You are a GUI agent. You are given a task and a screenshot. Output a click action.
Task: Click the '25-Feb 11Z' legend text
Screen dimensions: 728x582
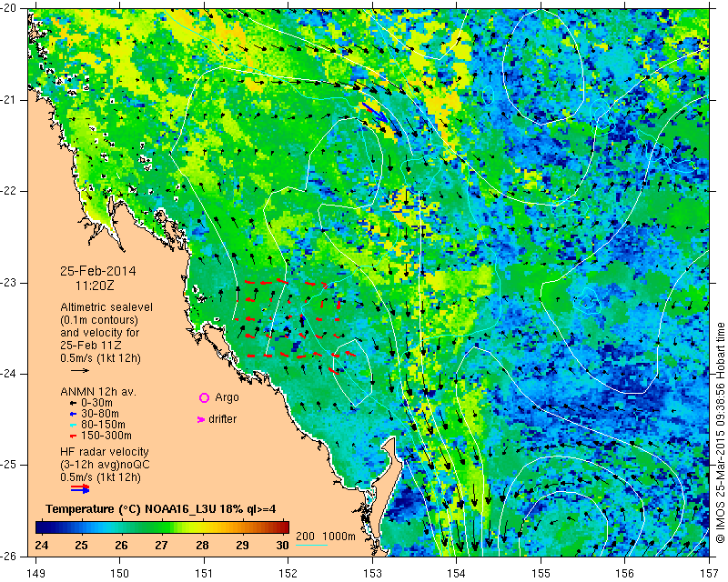[x=91, y=346]
